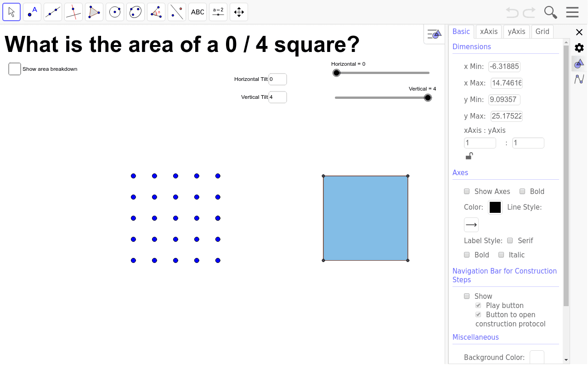Select the Move Graphics View tool
This screenshot has height=365, width=588.
[239, 12]
